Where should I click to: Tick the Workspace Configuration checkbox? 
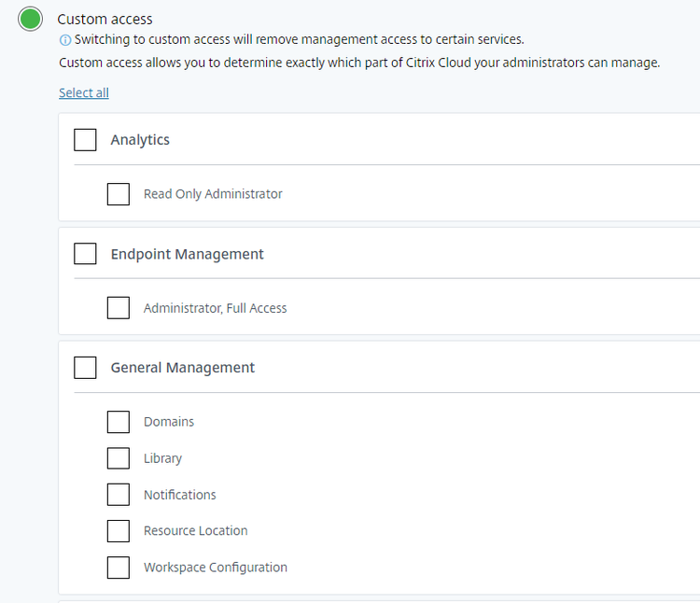tap(119, 568)
